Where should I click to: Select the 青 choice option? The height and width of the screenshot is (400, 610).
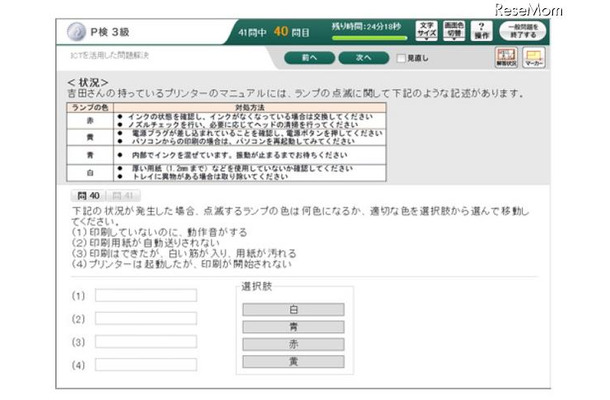pos(293,327)
